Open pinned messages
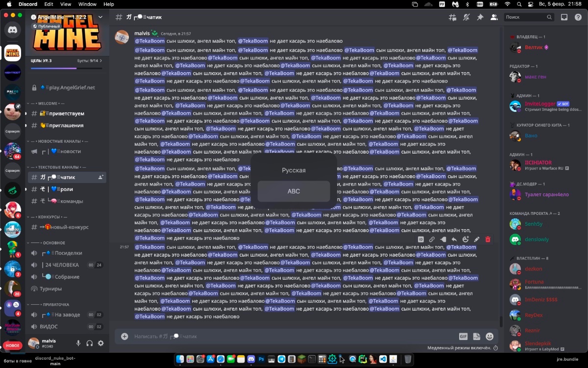The height and width of the screenshot is (368, 588). point(480,17)
